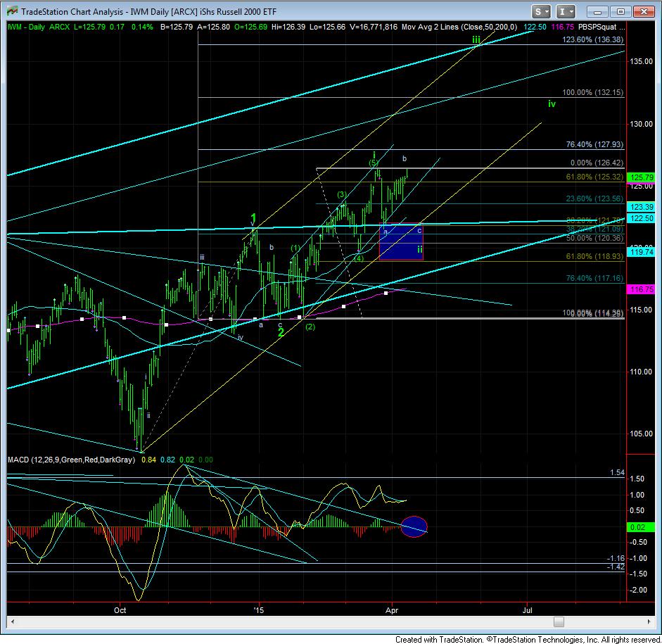
Task: Click the -1.42 MACD level label
Action: (x=616, y=567)
